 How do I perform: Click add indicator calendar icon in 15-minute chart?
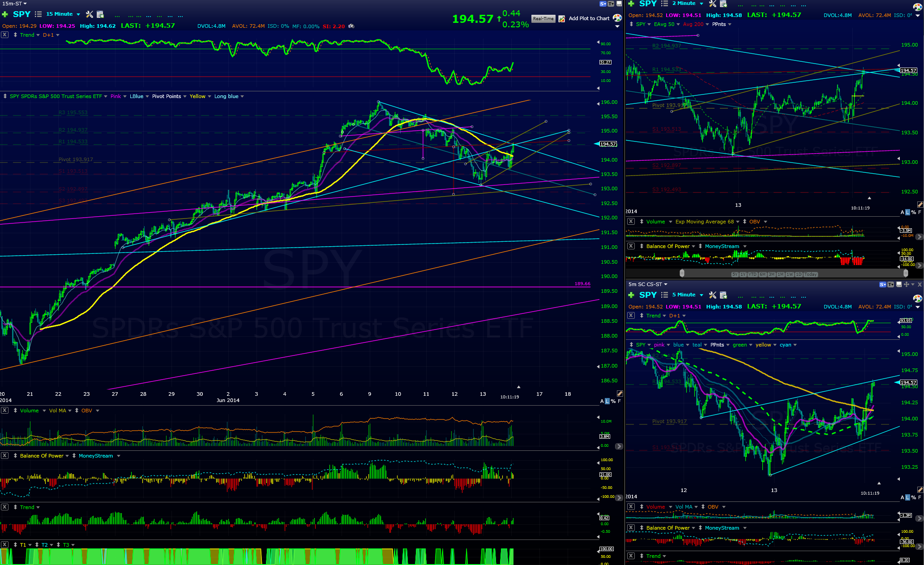point(100,14)
